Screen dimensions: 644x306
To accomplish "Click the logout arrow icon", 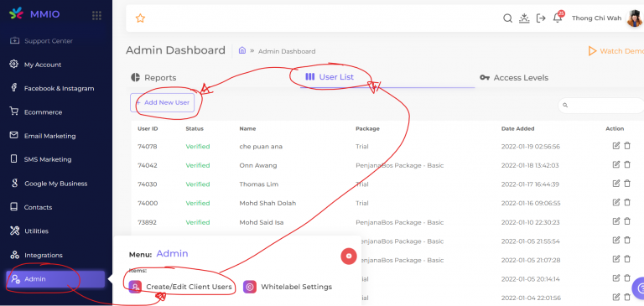I will (x=541, y=18).
